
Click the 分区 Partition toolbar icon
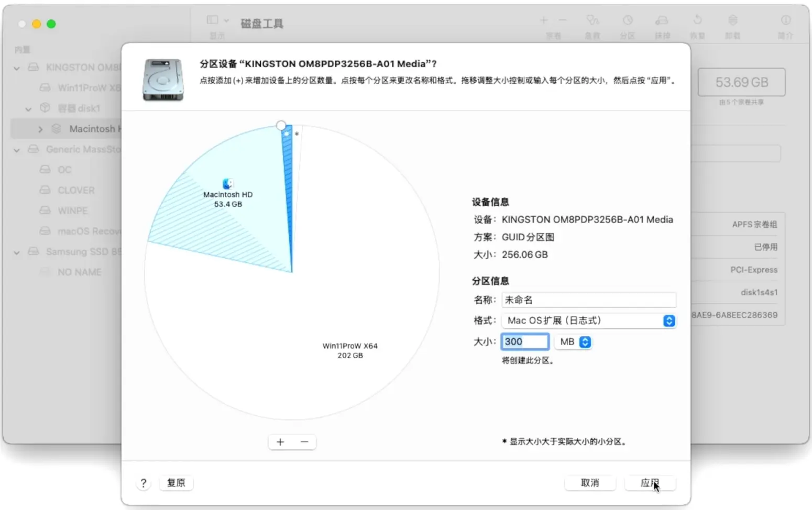(x=628, y=20)
